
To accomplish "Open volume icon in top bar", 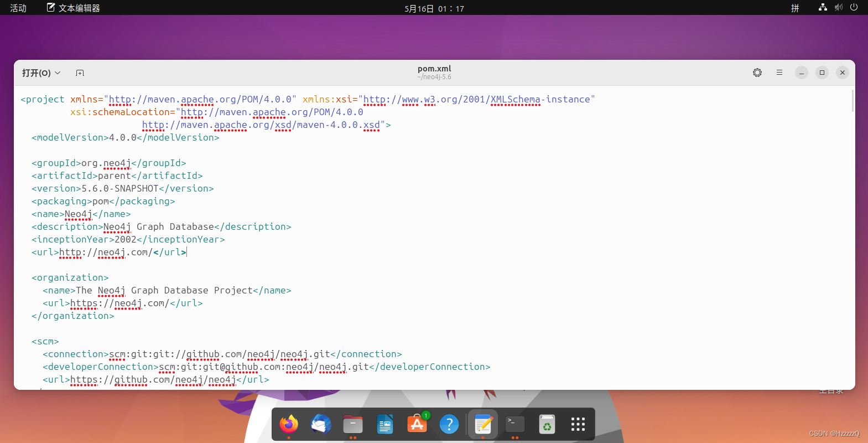I will 839,7.
